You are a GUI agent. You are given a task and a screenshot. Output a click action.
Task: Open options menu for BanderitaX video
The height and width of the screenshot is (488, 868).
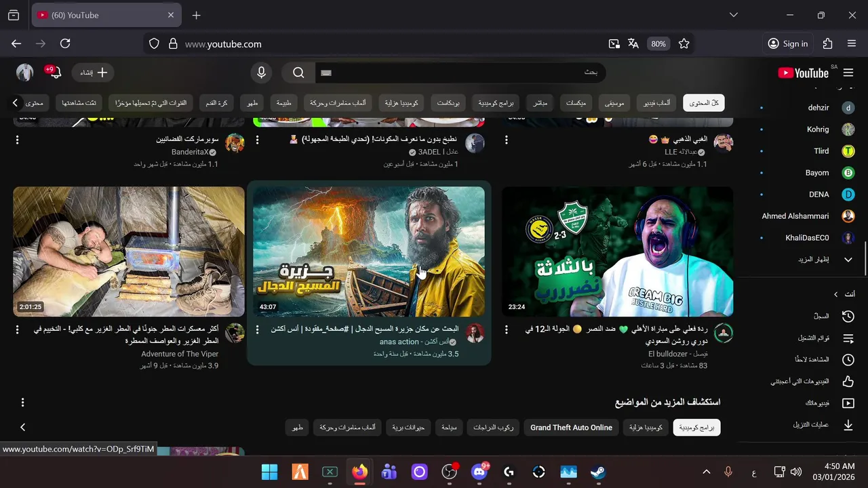[x=17, y=140]
